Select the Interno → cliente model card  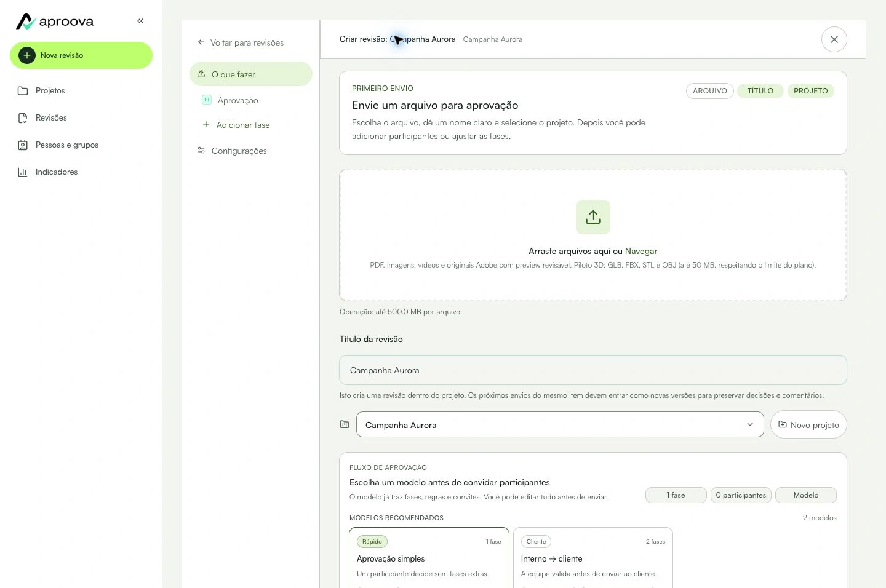[593, 558]
